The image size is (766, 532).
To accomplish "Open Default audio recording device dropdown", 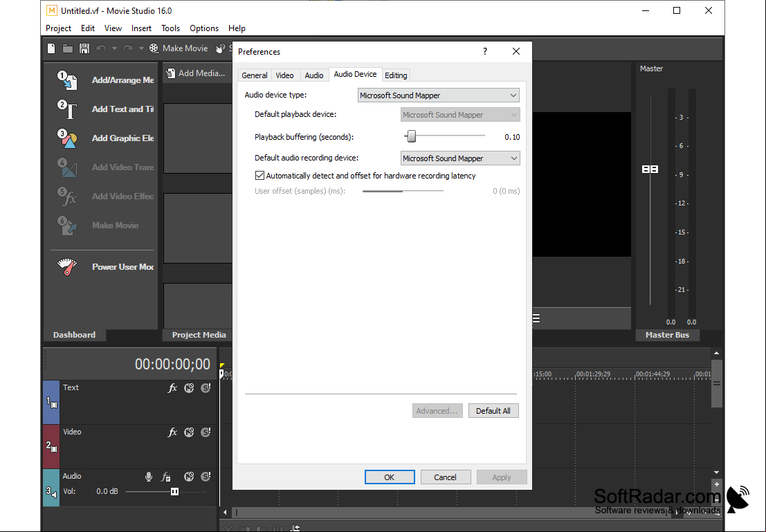I will 460,158.
